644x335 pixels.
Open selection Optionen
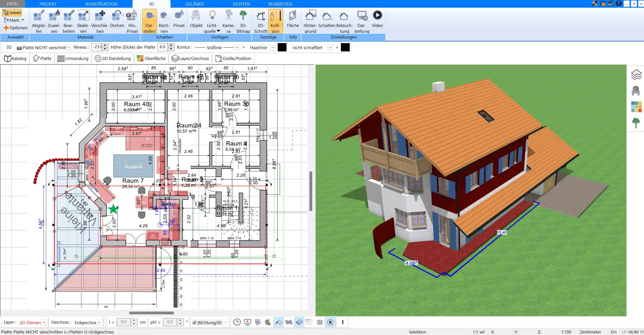coord(16,28)
